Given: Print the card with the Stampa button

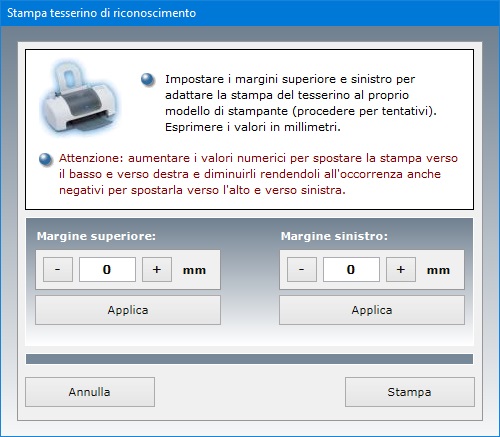Looking at the screenshot, I should (x=410, y=392).
